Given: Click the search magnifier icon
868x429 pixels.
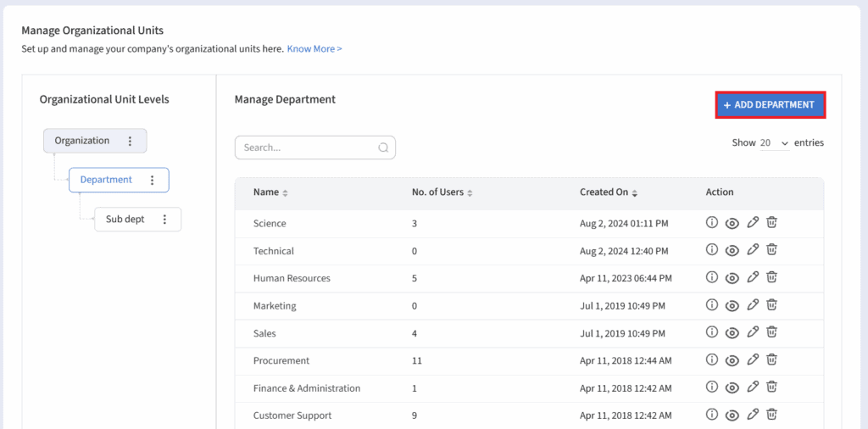Looking at the screenshot, I should 383,148.
